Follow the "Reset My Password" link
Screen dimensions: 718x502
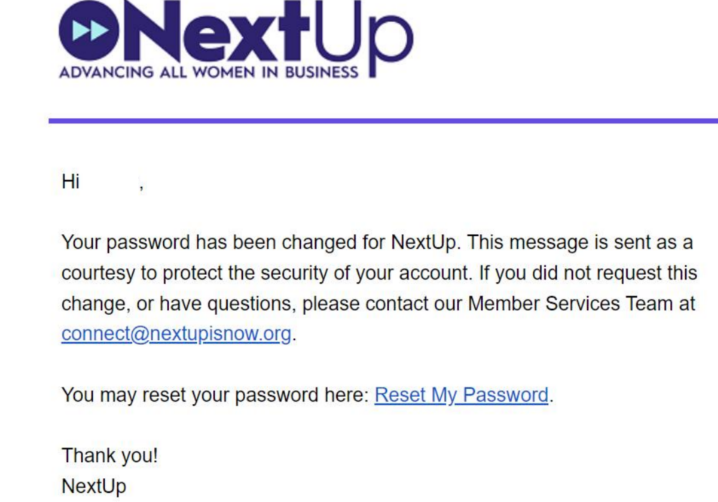pos(461,395)
